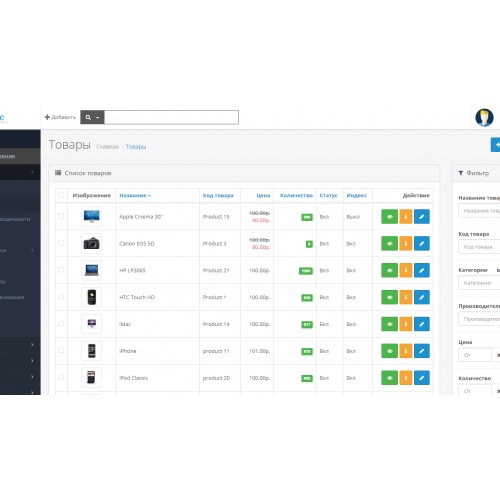Click the Название товара filter field
The width and height of the screenshot is (500, 500).
pyautogui.click(x=479, y=211)
